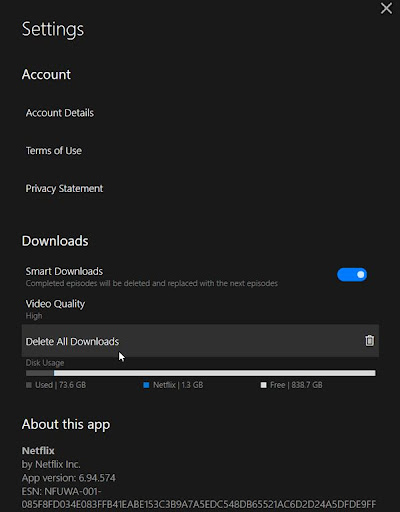This screenshot has width=400, height=512.
Task: Open Account Details
Action: [x=60, y=113]
